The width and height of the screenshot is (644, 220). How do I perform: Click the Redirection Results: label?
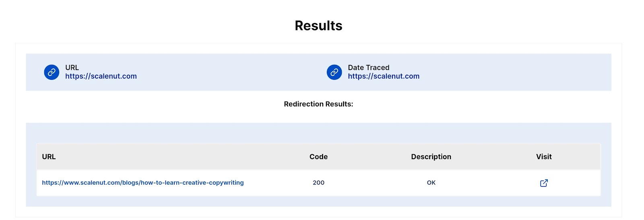coord(318,104)
